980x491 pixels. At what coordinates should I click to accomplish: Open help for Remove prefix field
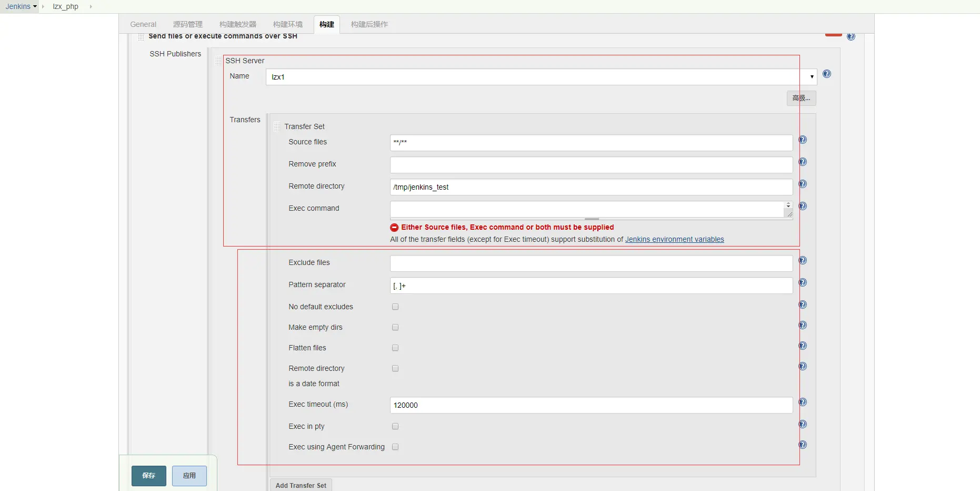[803, 162]
